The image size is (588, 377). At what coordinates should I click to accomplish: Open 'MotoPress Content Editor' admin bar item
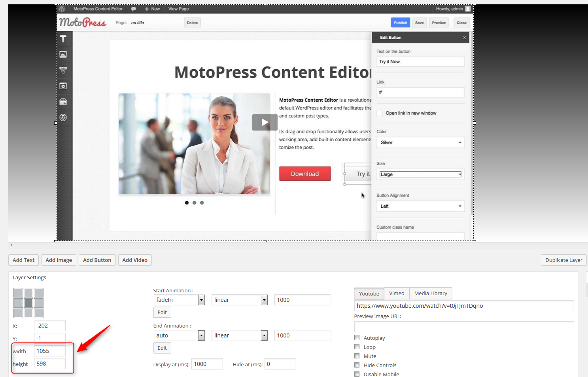[98, 9]
